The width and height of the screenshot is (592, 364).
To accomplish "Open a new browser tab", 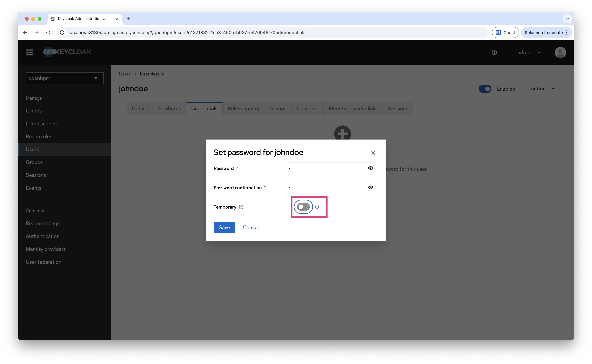I will tap(129, 19).
